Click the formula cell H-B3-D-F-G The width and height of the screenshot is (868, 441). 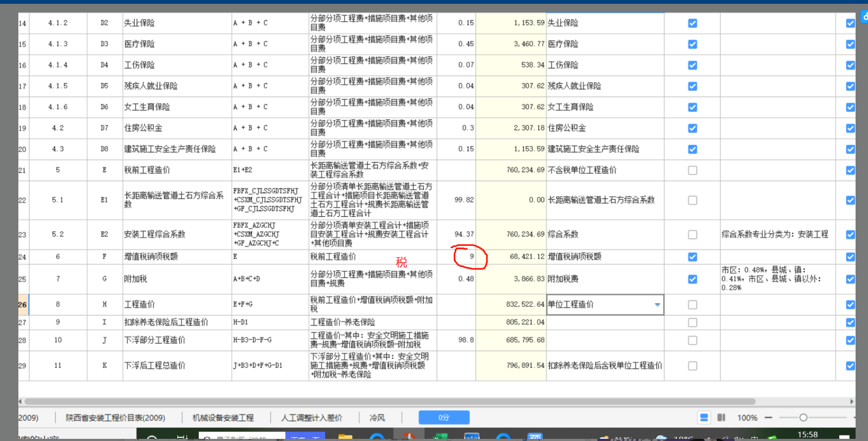270,340
